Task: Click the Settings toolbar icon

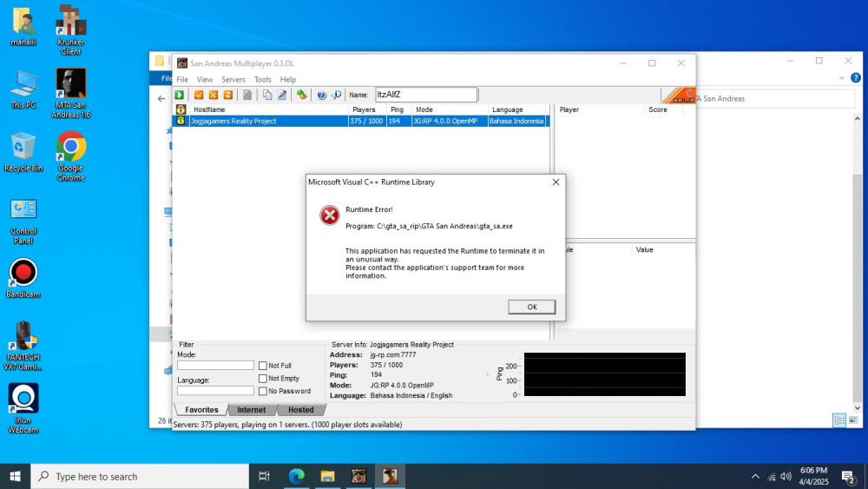Action: 302,95
